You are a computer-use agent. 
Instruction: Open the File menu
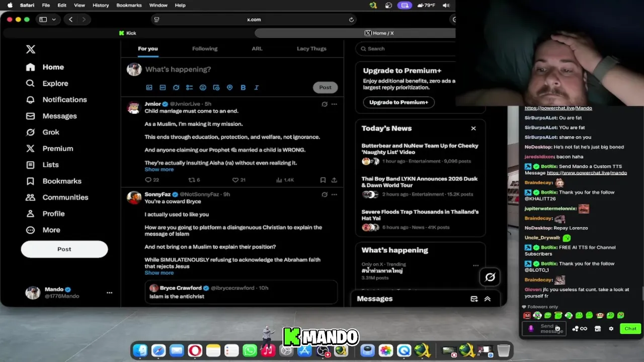pos(46,5)
